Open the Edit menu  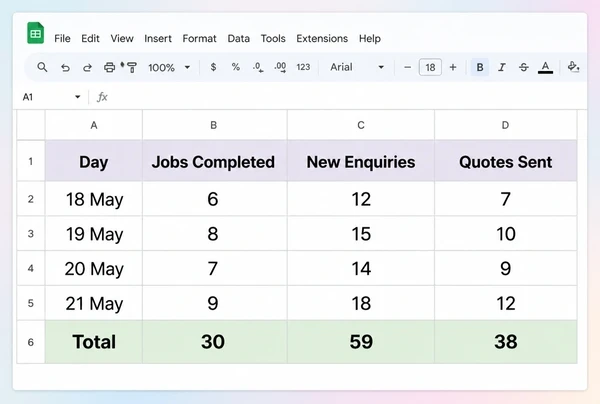[x=90, y=39]
